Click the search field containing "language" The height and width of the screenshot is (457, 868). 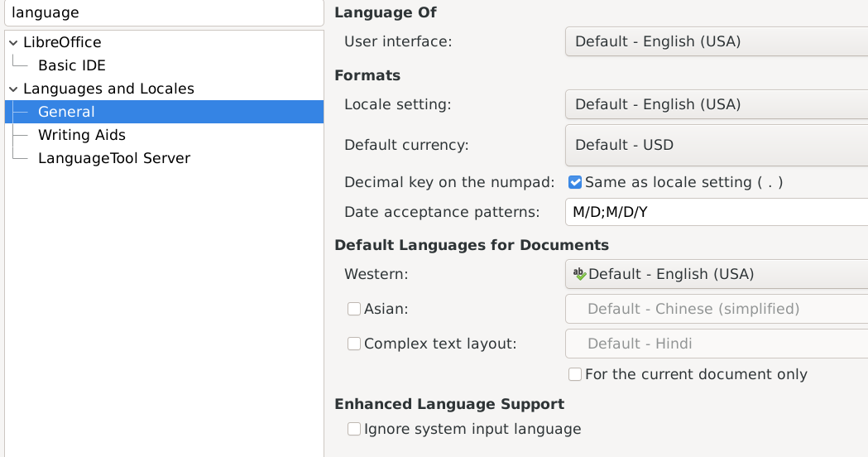tap(163, 13)
